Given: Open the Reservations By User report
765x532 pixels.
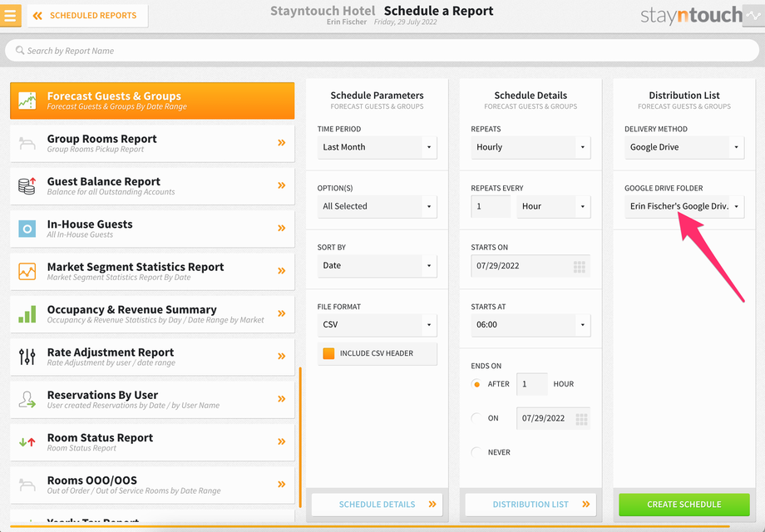Looking at the screenshot, I should click(152, 399).
